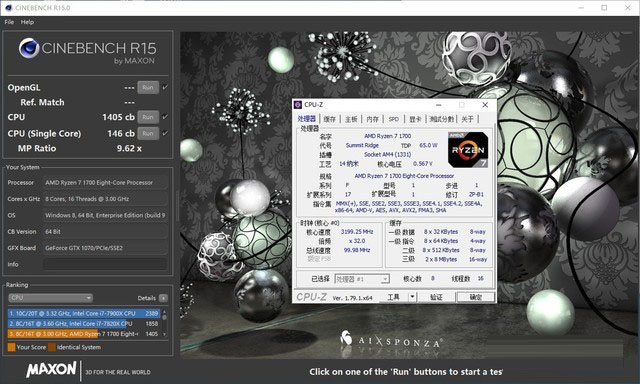
Task: Toggle the CPU test checkmark
Action: pyautogui.click(x=165, y=117)
